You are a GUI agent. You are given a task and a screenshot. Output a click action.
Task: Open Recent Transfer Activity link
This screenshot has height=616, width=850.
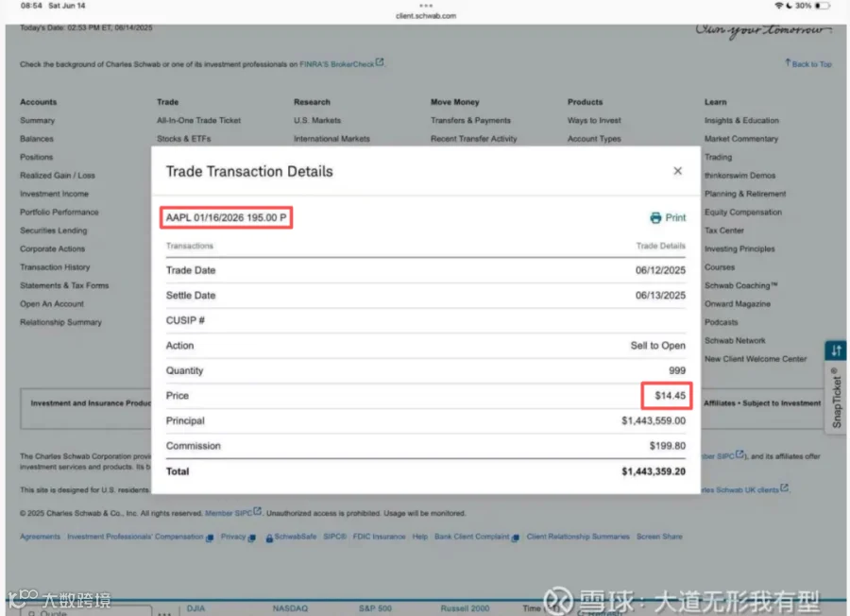(x=474, y=139)
